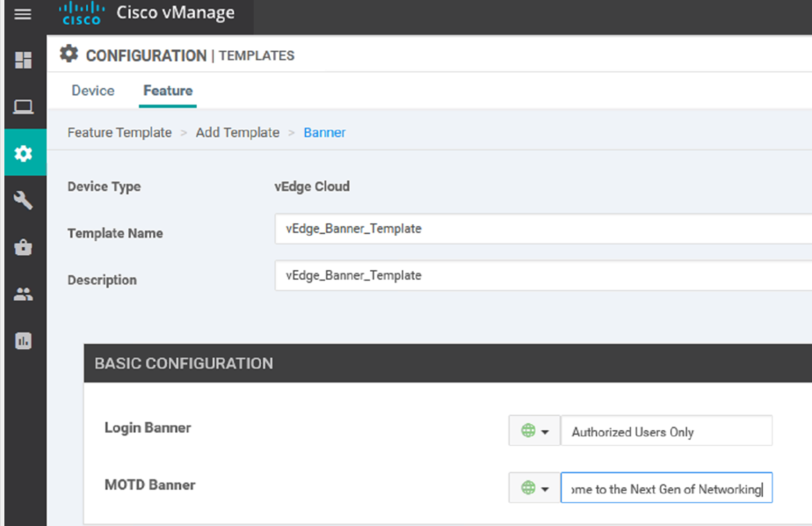Open the Analytics chart sidebar icon
Image resolution: width=812 pixels, height=526 pixels.
tap(24, 341)
